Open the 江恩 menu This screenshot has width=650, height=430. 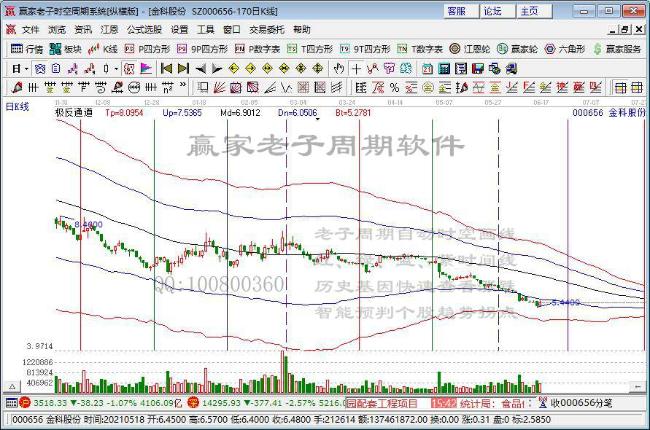point(109,29)
